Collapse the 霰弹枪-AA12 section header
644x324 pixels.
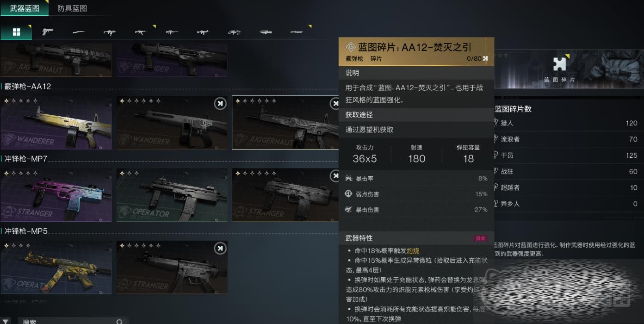coord(28,87)
